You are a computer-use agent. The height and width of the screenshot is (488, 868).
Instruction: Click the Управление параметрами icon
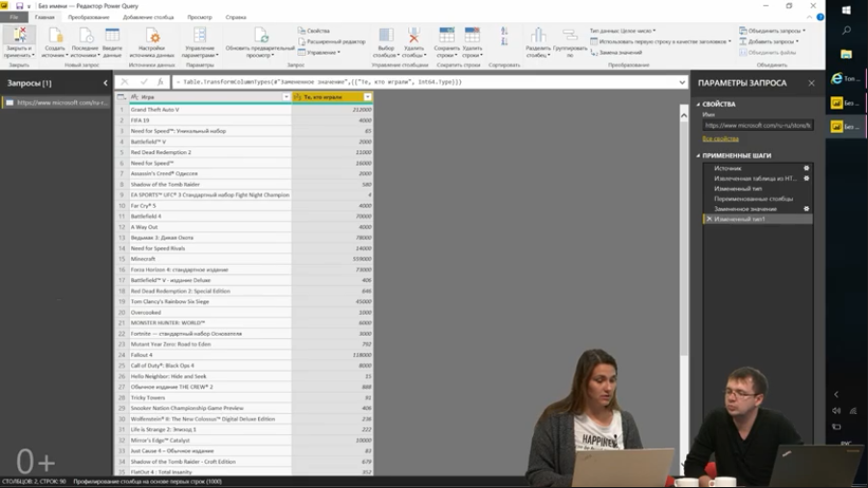[x=200, y=36]
